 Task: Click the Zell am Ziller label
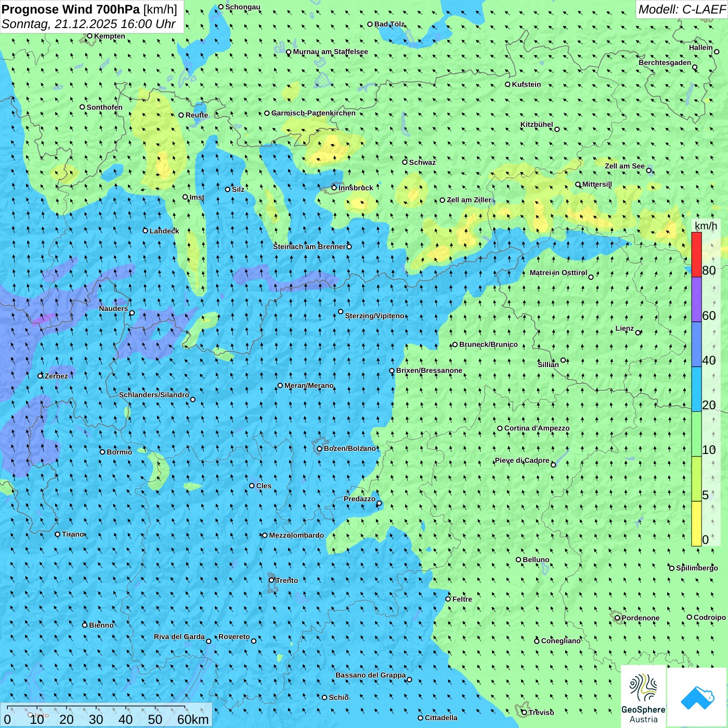(469, 200)
